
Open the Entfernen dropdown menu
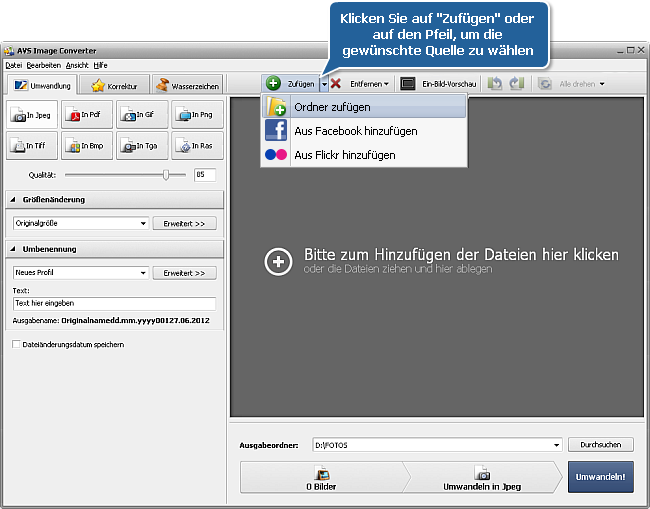tap(369, 84)
